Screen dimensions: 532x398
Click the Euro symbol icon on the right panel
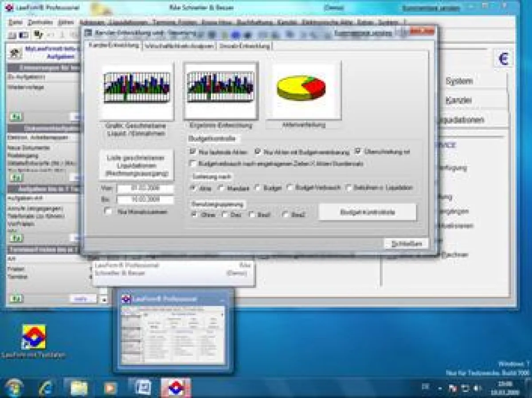point(502,57)
